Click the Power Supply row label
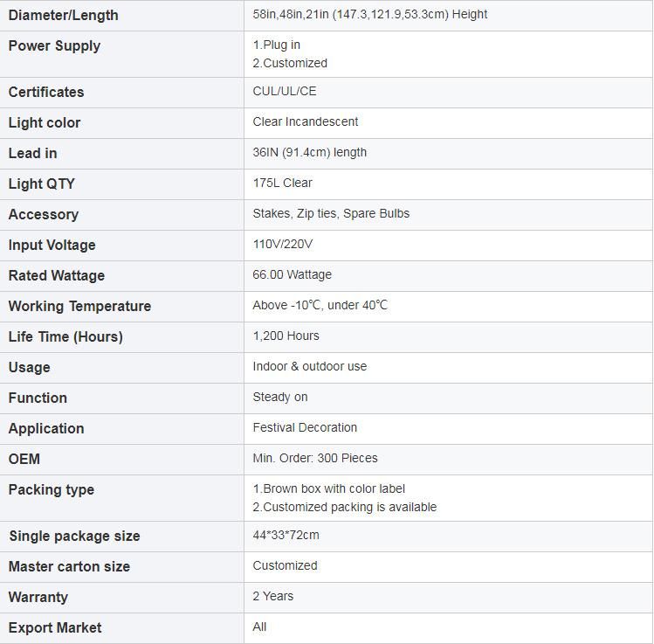Screen dimensions: 654x644 click(x=54, y=46)
